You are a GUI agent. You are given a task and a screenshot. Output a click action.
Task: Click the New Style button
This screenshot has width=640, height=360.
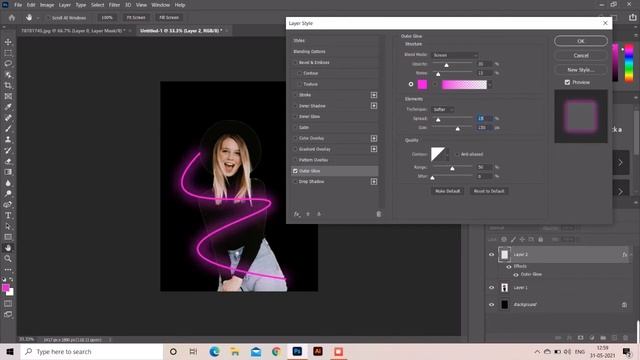581,70
